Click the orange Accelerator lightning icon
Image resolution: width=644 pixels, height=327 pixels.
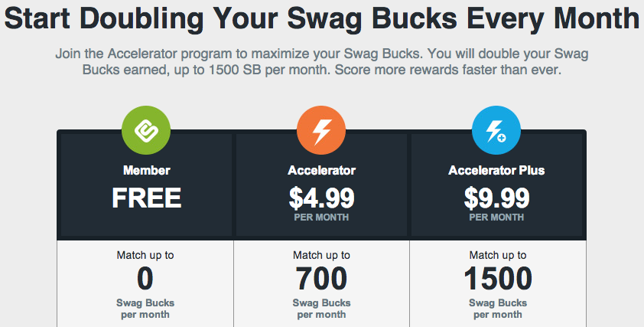point(321,130)
